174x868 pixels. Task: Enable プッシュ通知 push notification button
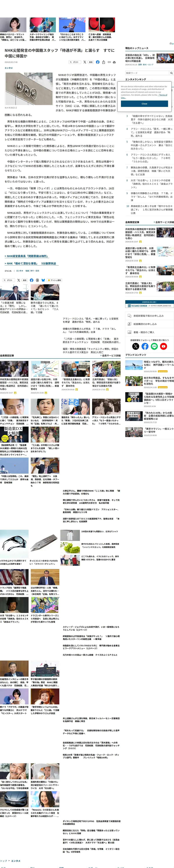(x=55, y=280)
